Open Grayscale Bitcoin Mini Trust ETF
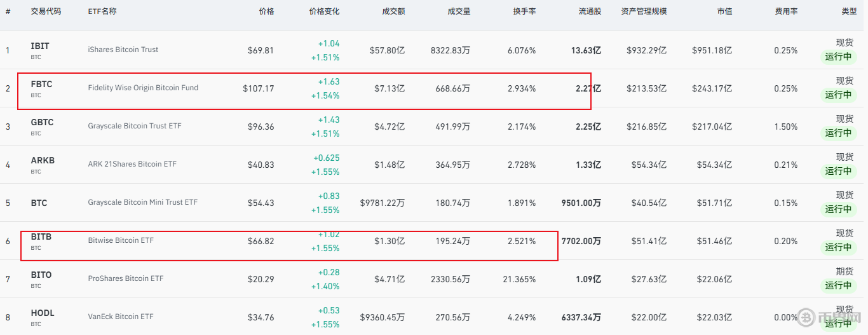Image resolution: width=868 pixels, height=335 pixels. 143,202
